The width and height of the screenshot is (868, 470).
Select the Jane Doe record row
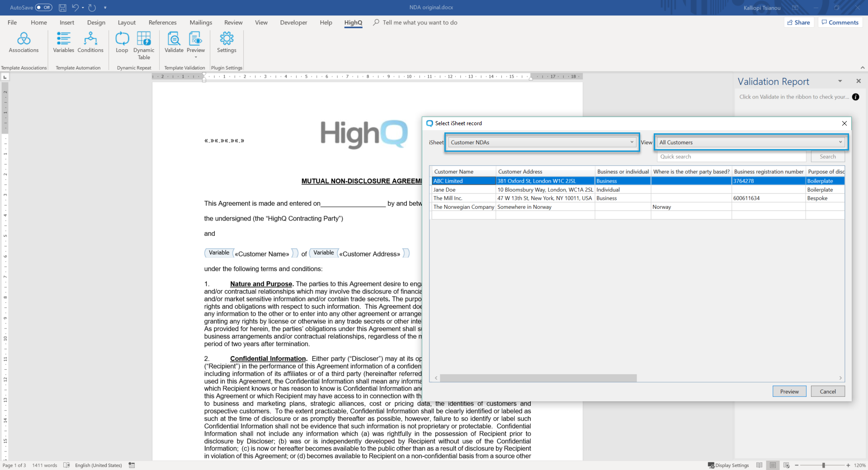click(x=463, y=190)
